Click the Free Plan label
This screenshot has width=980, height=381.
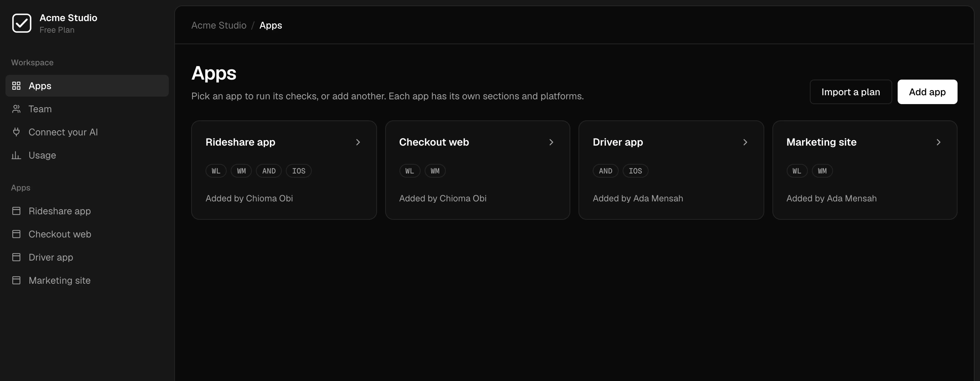tap(57, 30)
